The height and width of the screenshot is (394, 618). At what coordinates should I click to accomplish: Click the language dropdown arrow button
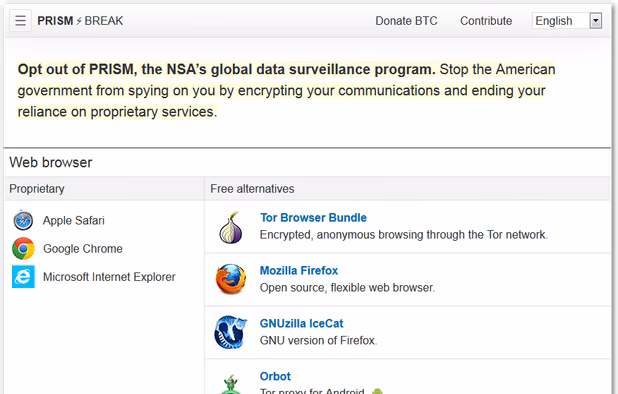[x=596, y=20]
